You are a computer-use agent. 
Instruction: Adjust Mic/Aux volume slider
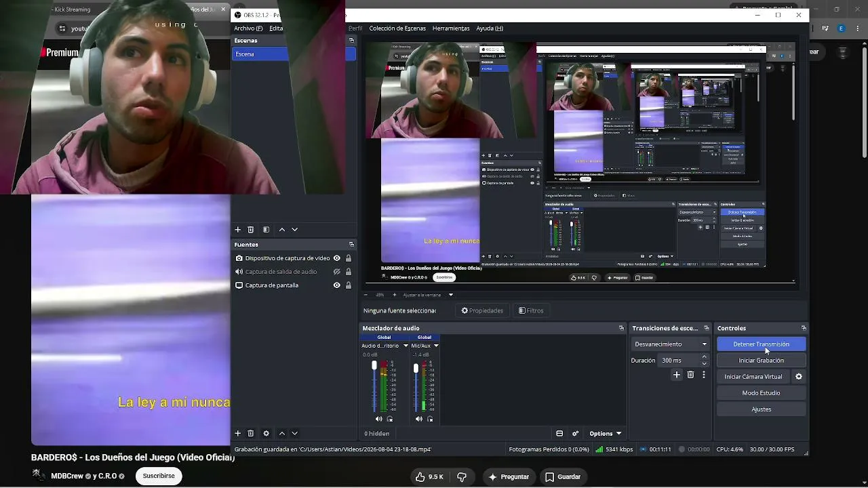click(x=416, y=369)
